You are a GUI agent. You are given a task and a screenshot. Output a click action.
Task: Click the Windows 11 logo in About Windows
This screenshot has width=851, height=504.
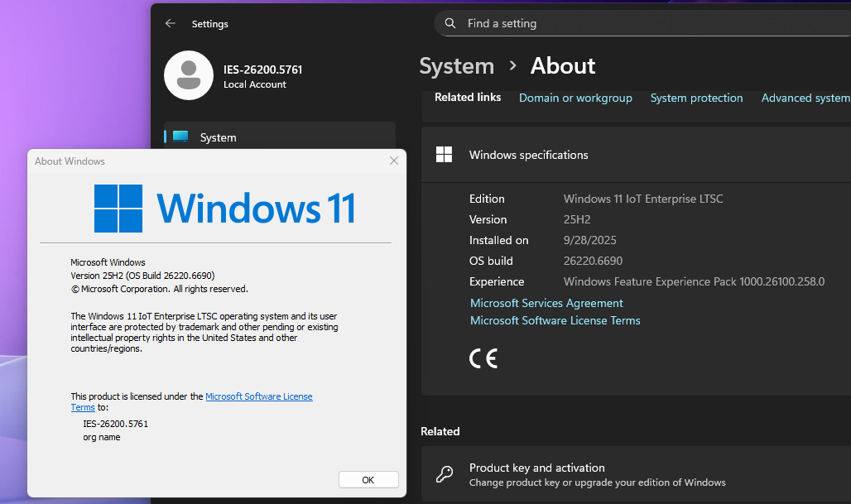[x=224, y=209]
